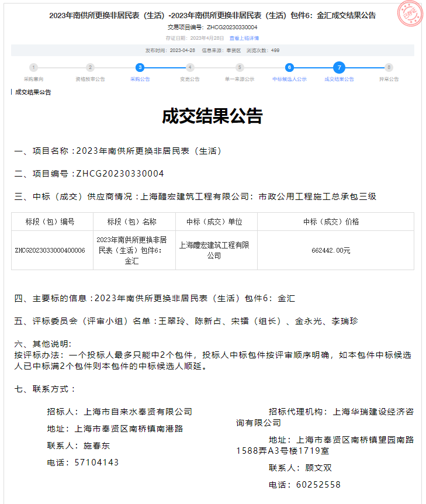Click the 中标（成交）单位 column header
Viewport: 426px width, 504px height.
point(214,222)
